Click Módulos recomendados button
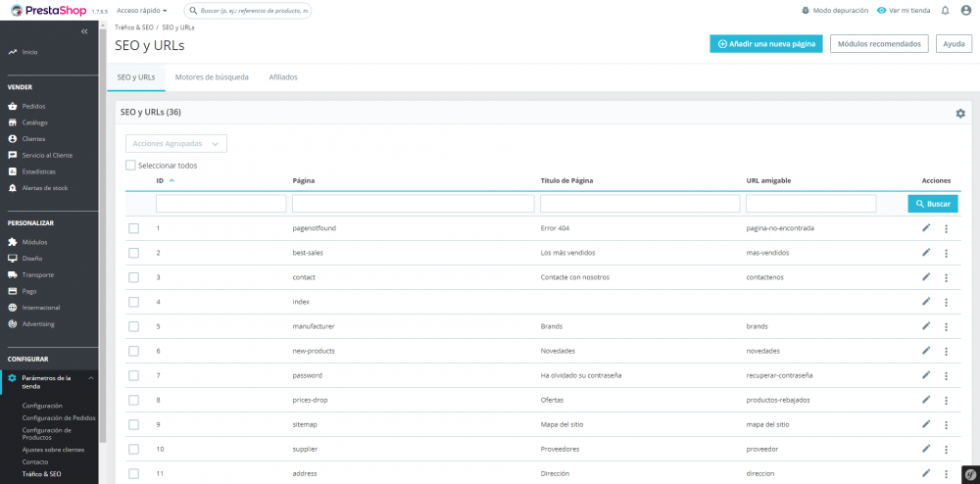Viewport: 980px width, 484px height. click(x=879, y=44)
